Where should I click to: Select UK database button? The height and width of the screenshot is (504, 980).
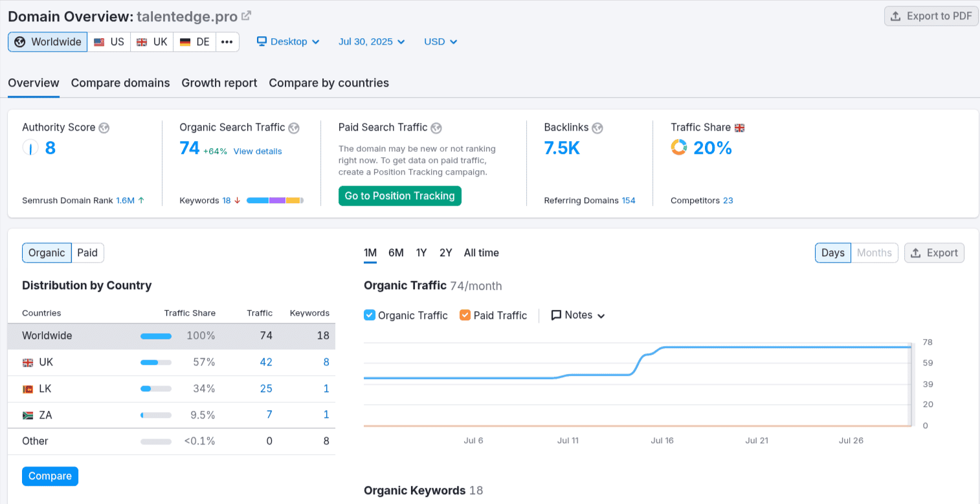(152, 42)
